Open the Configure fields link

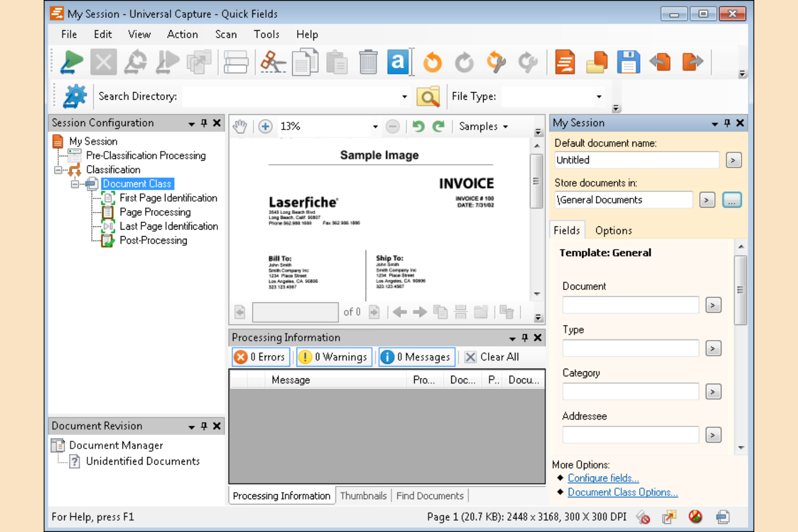click(602, 478)
